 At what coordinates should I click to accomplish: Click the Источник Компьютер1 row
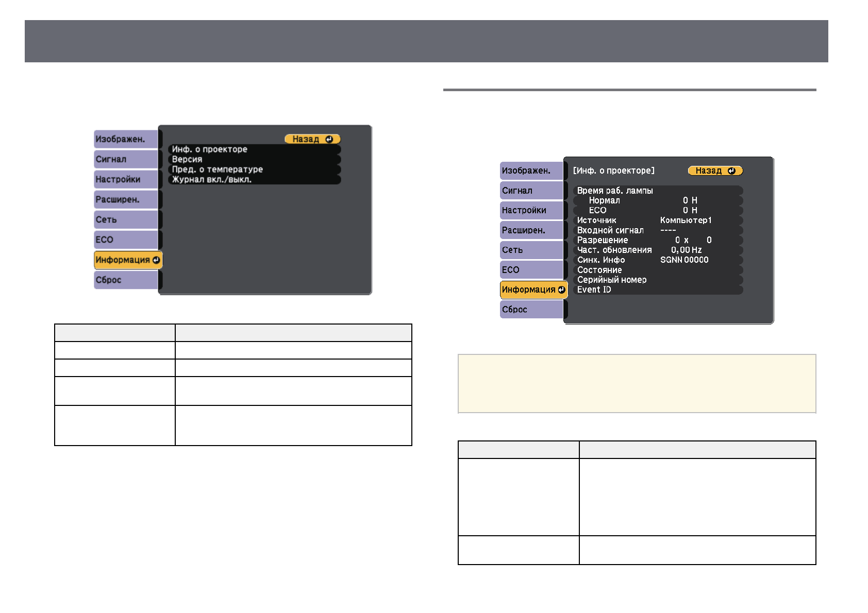pyautogui.click(x=657, y=220)
